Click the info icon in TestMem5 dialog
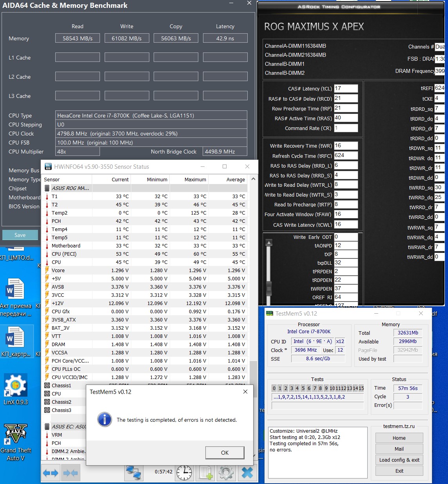Image resolution: width=448 pixels, height=484 pixels. 105,419
